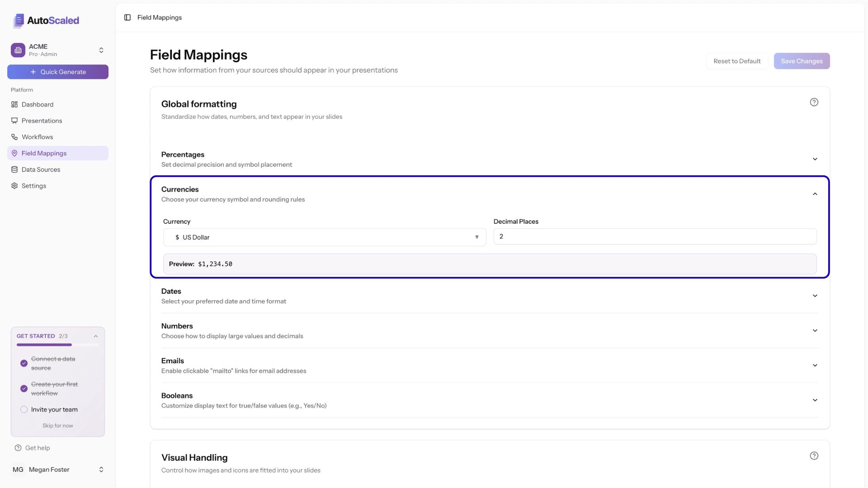Click Reset to Default
This screenshot has height=488, width=868.
(737, 61)
